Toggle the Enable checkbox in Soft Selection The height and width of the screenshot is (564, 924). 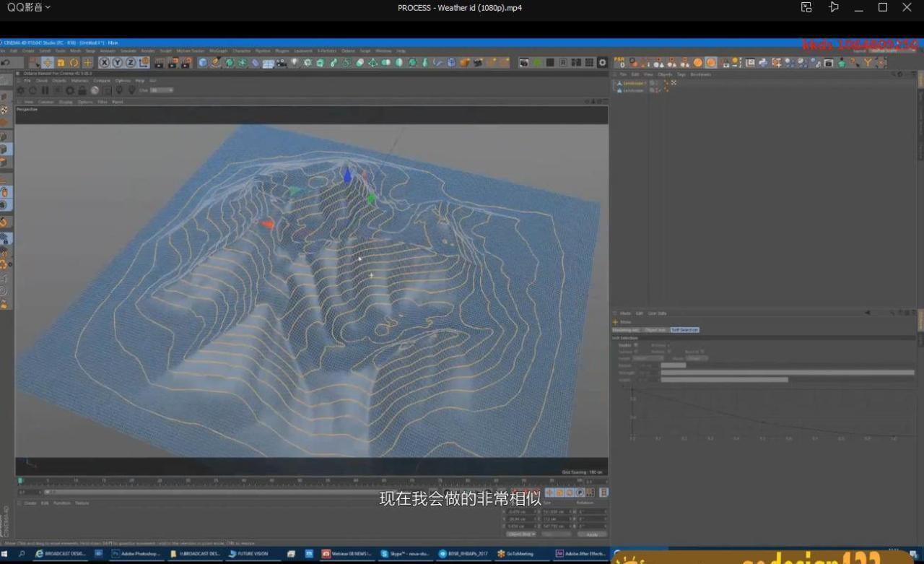635,344
